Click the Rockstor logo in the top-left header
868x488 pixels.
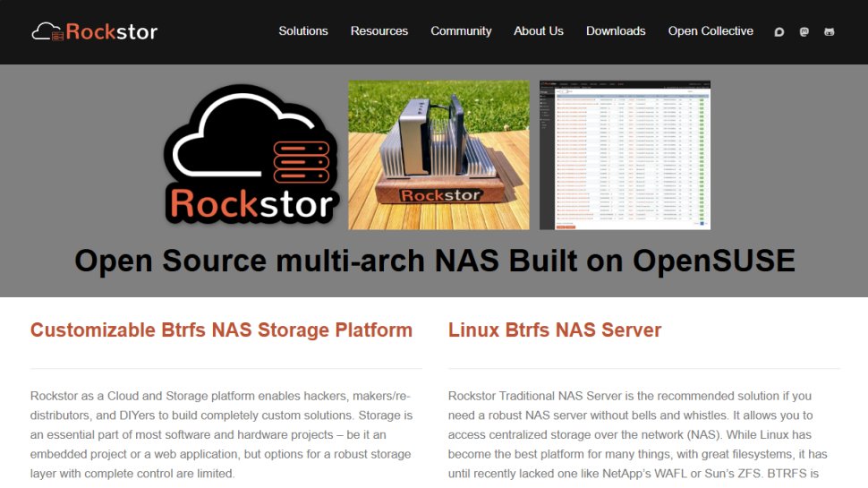coord(95,31)
